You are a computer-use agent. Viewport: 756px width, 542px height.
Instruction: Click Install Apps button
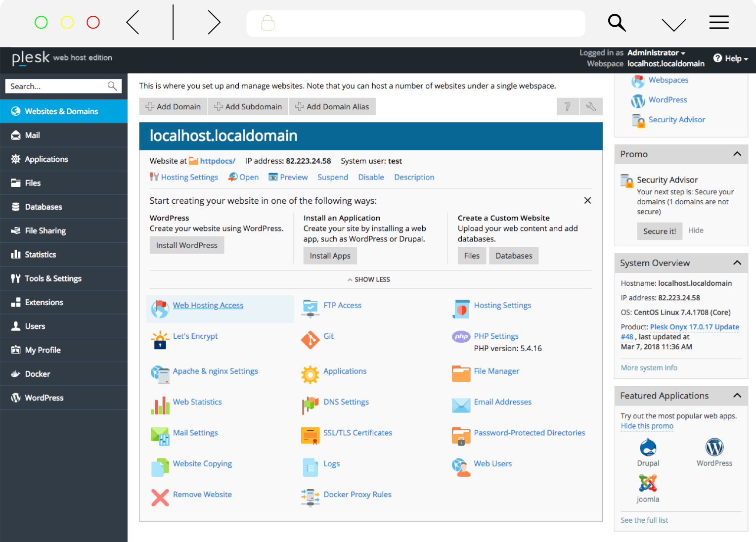(x=330, y=256)
